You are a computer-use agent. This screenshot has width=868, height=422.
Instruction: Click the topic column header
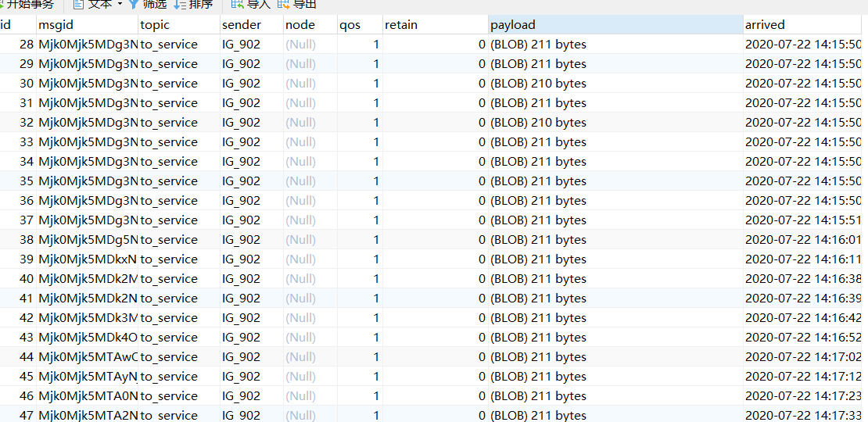click(178, 25)
